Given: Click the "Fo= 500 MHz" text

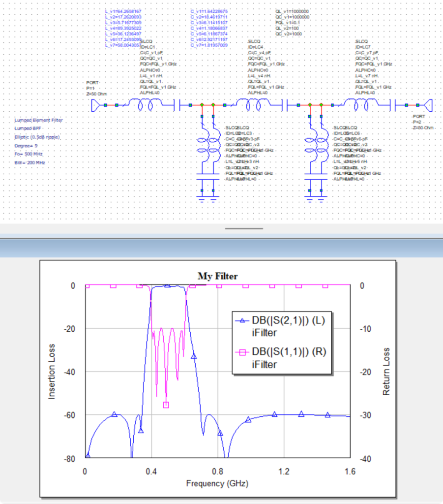Looking at the screenshot, I should (x=29, y=154).
